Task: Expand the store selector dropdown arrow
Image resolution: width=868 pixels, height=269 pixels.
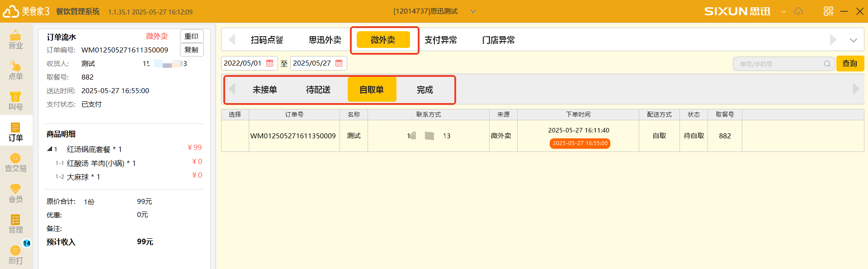Action: click(473, 11)
